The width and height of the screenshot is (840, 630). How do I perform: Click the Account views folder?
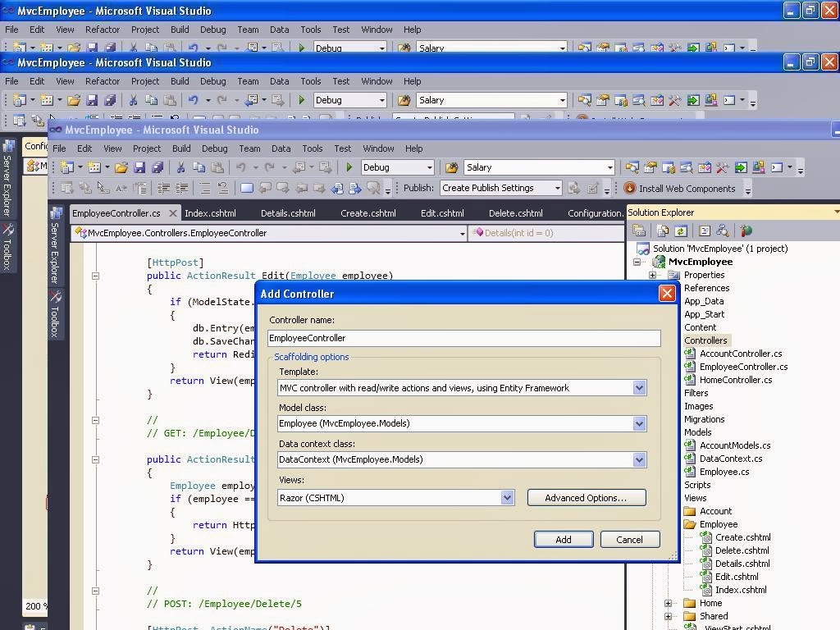coord(715,512)
